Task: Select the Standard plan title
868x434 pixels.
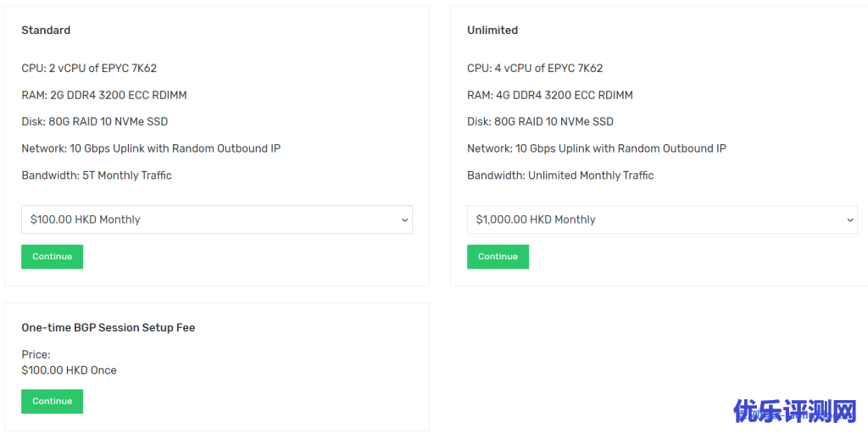Action: [46, 31]
